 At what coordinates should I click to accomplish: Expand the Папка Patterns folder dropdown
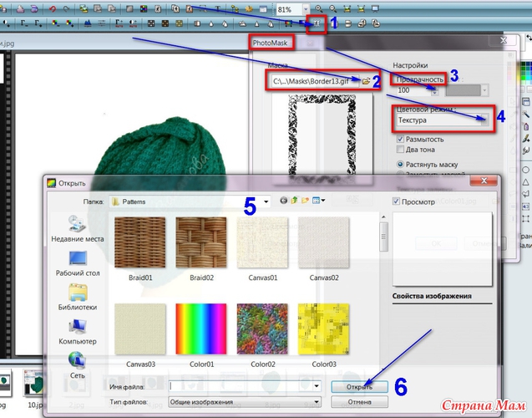(266, 201)
